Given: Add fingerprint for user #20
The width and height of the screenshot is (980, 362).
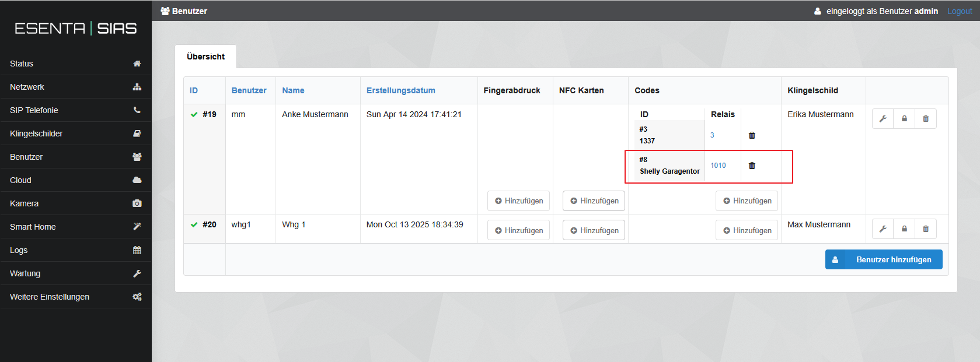Looking at the screenshot, I should click(x=518, y=230).
